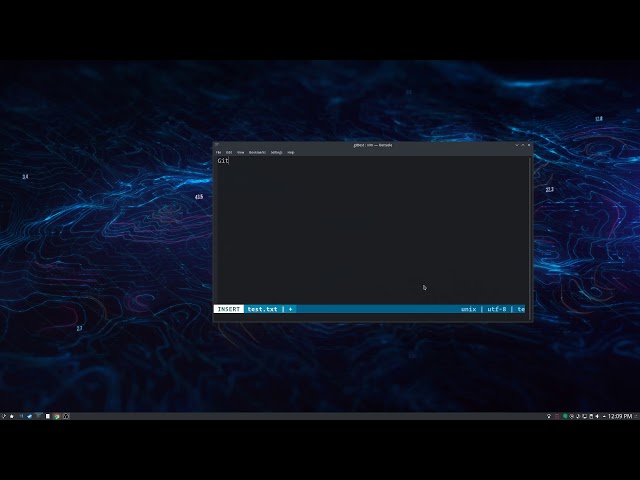This screenshot has width=640, height=480.
Task: Click the modified '+' flag in the statusline
Action: click(290, 309)
